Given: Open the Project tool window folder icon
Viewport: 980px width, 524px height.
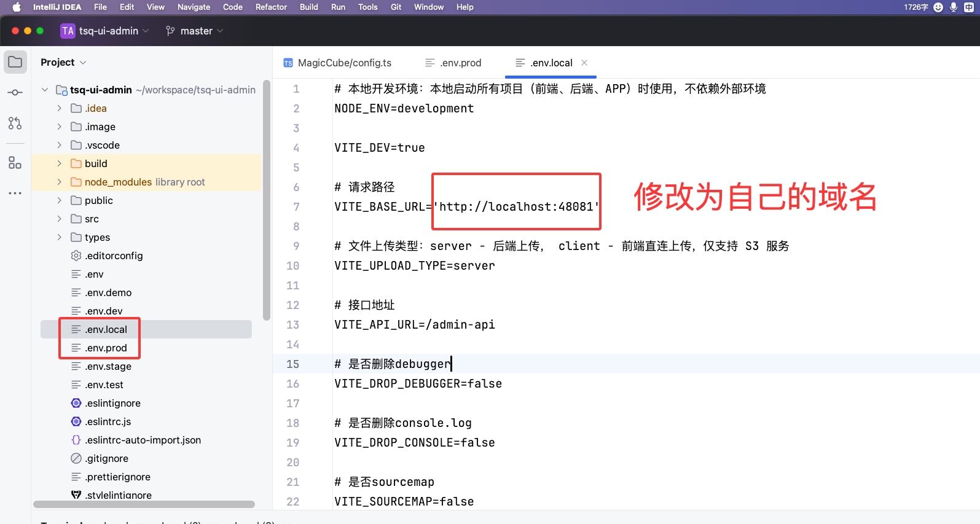Looking at the screenshot, I should (x=15, y=62).
